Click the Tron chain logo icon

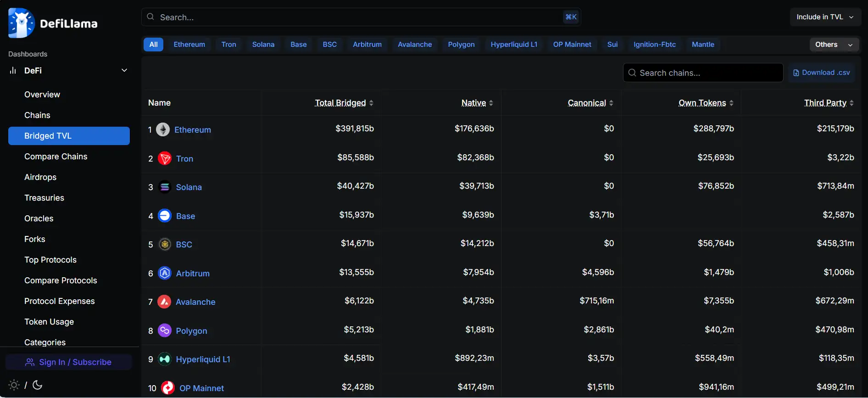point(165,158)
